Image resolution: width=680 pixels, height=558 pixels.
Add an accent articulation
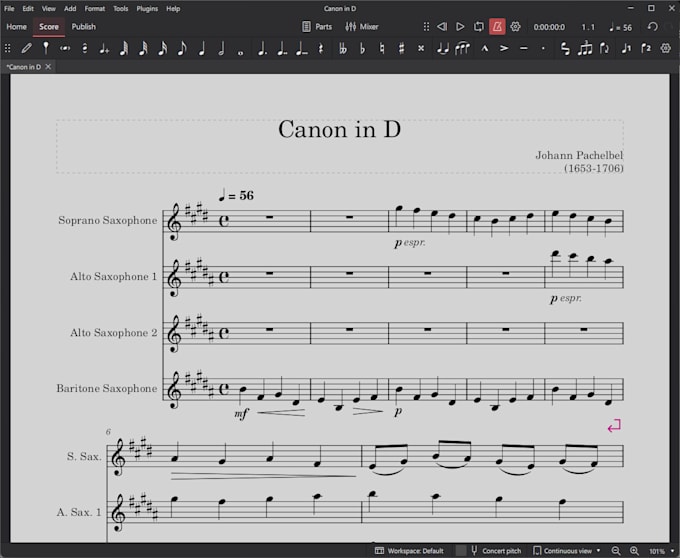coord(504,49)
